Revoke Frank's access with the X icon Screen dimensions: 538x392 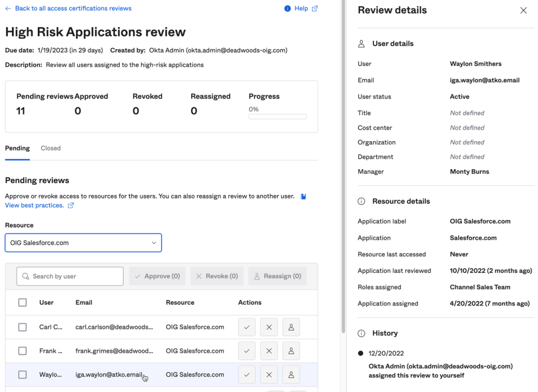[268, 351]
